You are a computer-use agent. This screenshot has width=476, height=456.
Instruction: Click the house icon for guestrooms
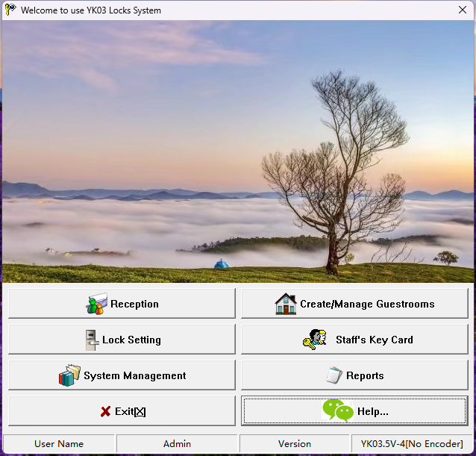coord(285,304)
